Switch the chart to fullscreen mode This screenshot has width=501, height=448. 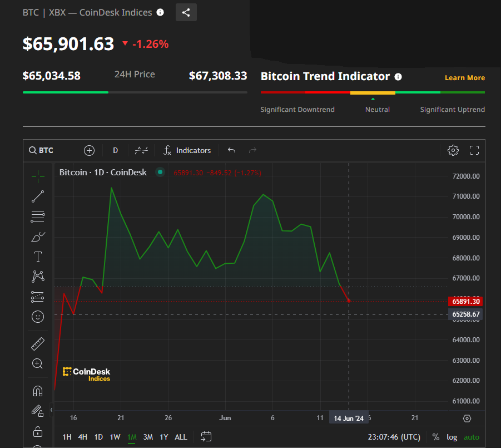tap(474, 150)
